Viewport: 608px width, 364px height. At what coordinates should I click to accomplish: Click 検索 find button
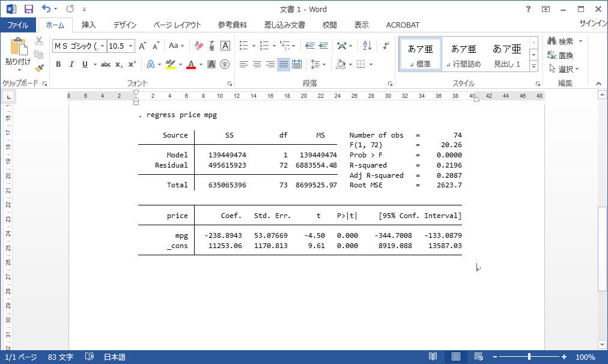tap(561, 41)
